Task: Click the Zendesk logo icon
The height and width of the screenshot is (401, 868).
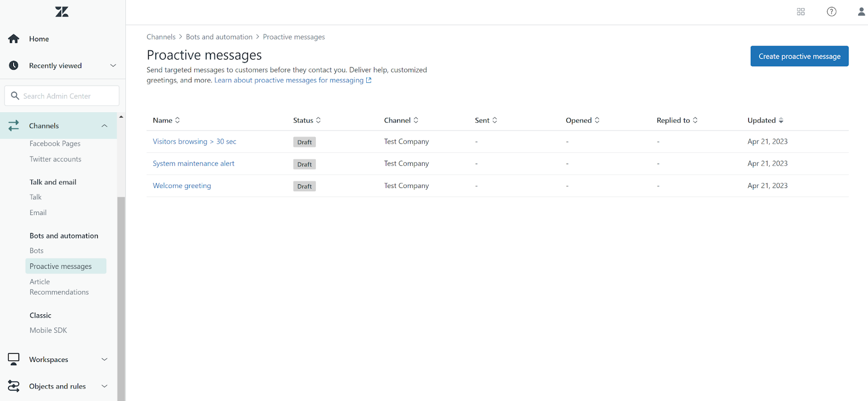Action: pos(62,12)
